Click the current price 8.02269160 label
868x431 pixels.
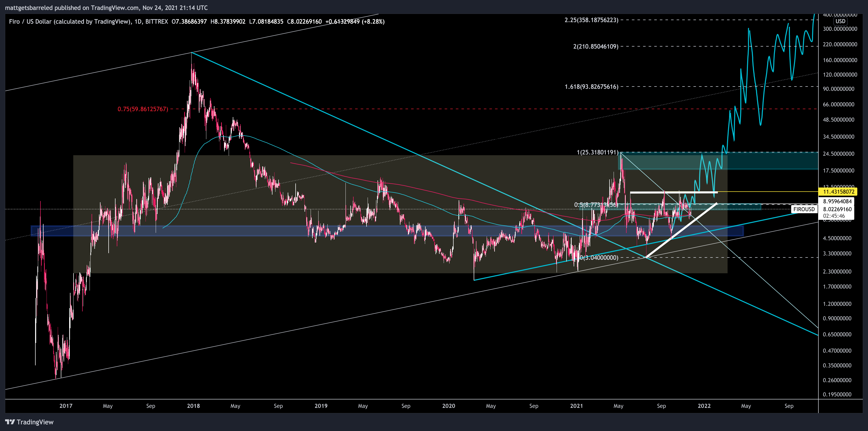click(837, 209)
